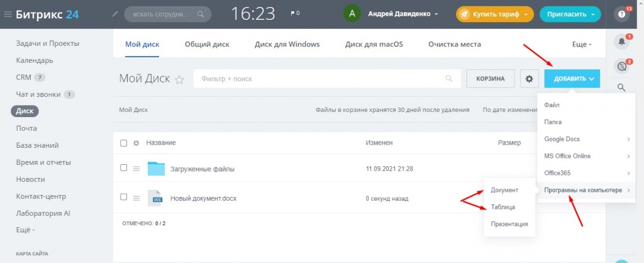
Task: Switch to Общий диск tab
Action: (x=207, y=44)
